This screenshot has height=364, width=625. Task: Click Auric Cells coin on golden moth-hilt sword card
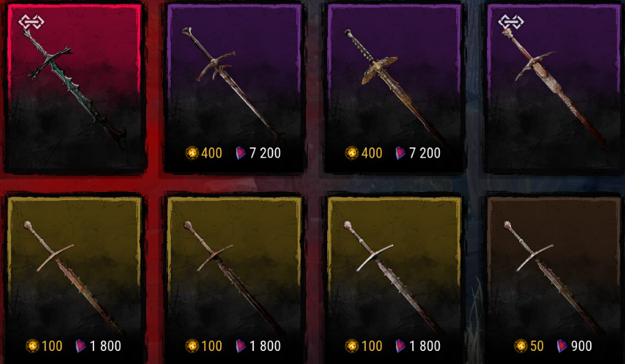click(x=352, y=153)
